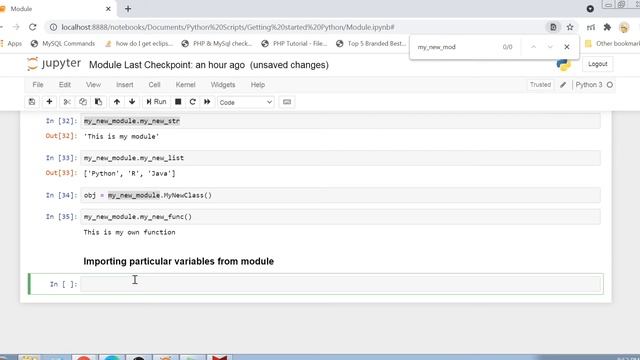Click the Python logo icon
The width and height of the screenshot is (640, 360).
(563, 64)
